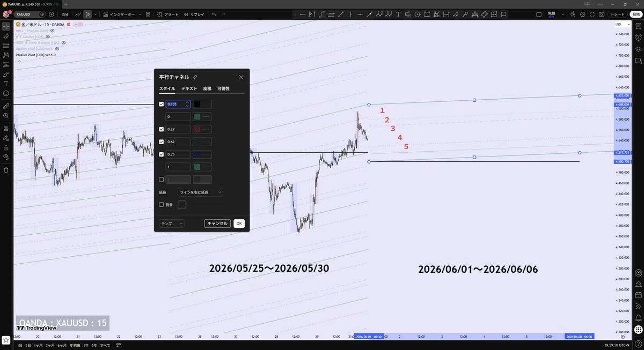Uncheck the 0.135 level checkbox

162,104
